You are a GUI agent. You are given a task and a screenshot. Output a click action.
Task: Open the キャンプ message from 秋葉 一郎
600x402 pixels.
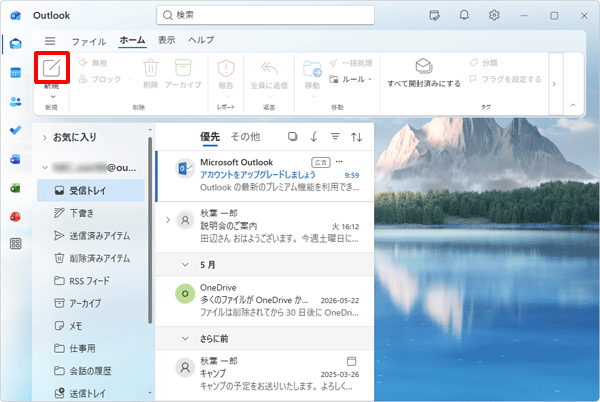[265, 374]
